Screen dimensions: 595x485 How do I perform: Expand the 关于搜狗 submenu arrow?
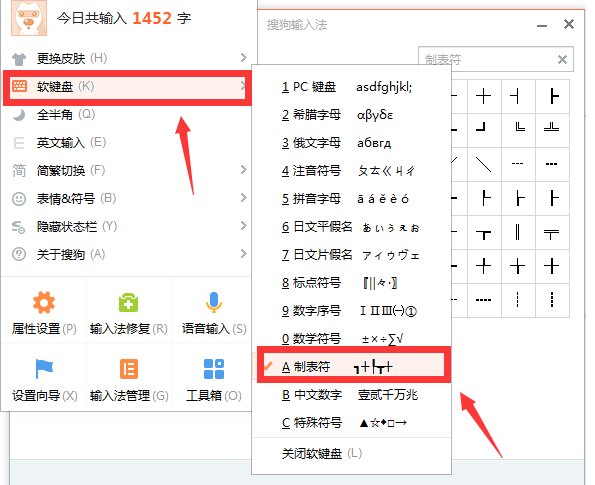pos(244,254)
